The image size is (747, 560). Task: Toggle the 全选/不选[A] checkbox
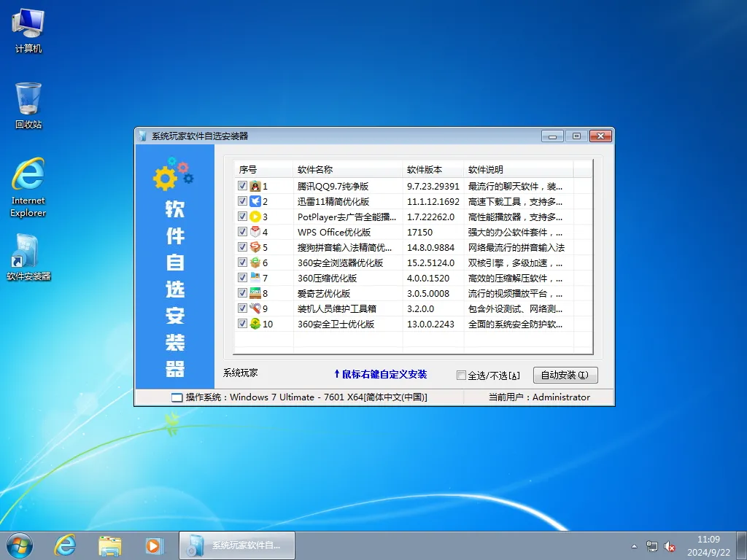460,375
